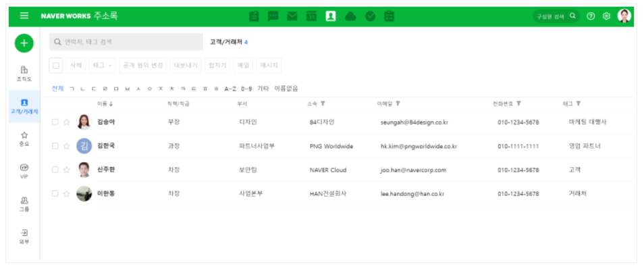Open the hamburger menu in top bar
Image resolution: width=644 pixels, height=267 pixels.
click(24, 16)
